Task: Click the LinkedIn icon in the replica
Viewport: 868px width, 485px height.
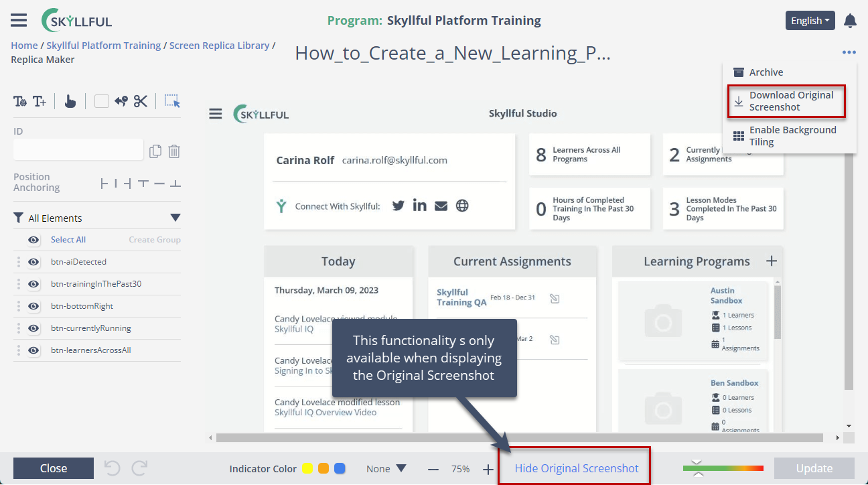Action: tap(420, 206)
